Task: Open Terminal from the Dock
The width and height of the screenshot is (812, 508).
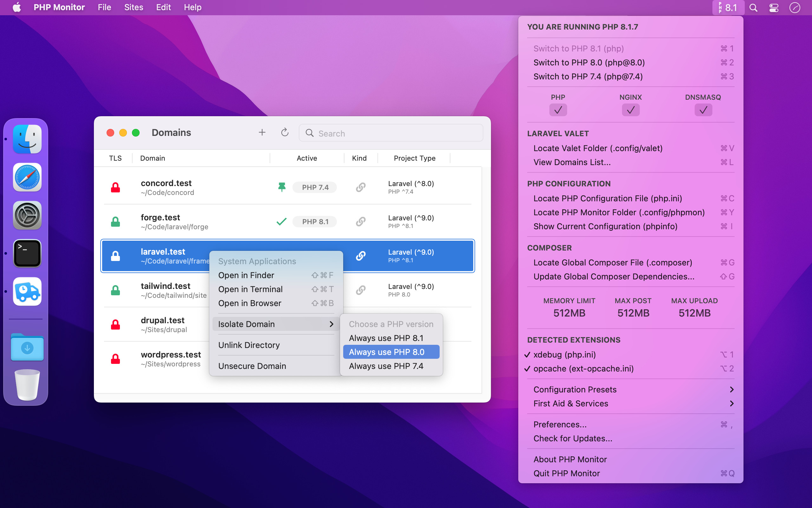Action: click(x=27, y=253)
